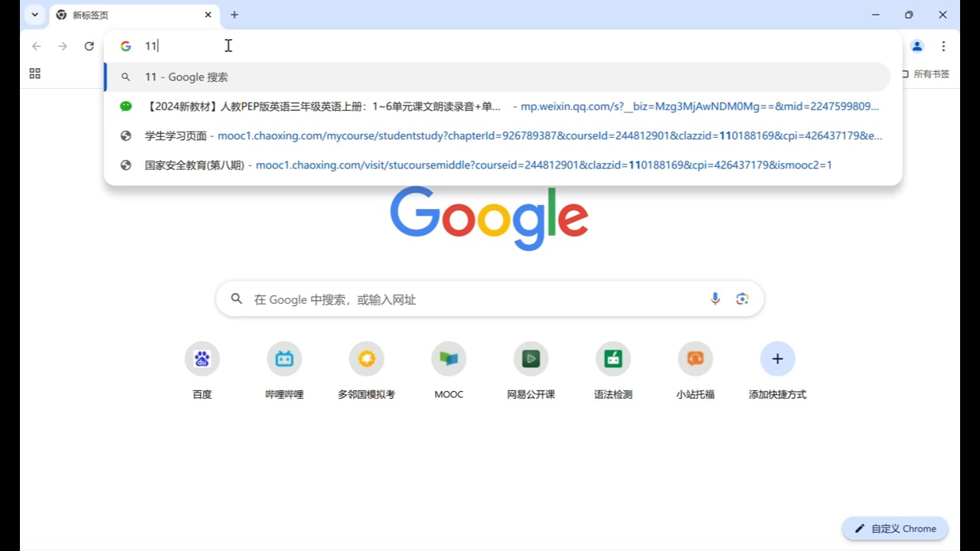Open the tab search dropdown arrow
Screen dimensions: 980x551
pyautogui.click(x=34, y=15)
